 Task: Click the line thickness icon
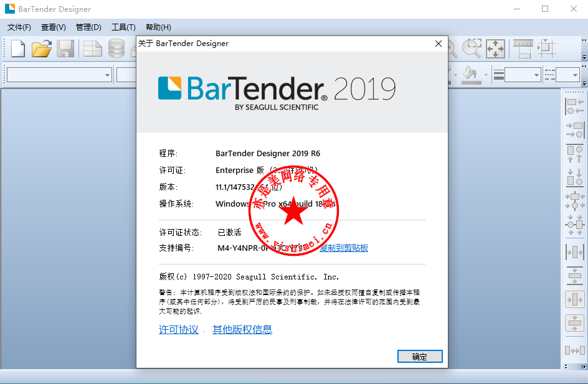point(499,75)
